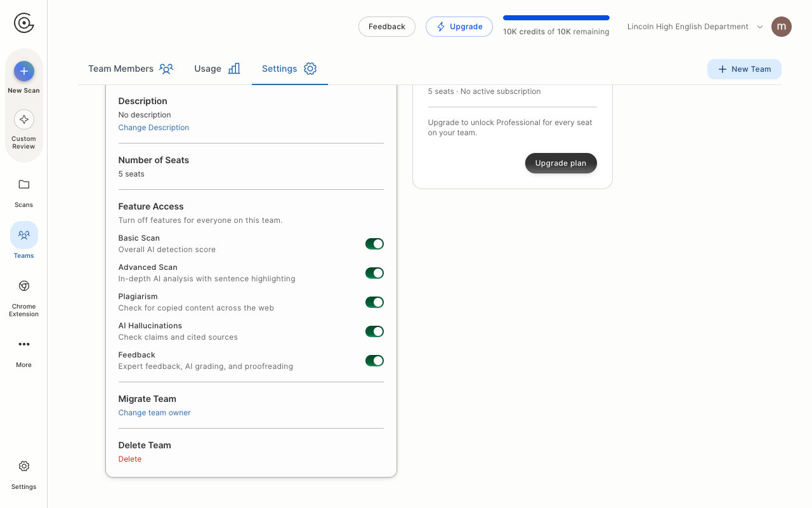Viewport: 812px width, 508px height.
Task: Click the Feature Access heading
Action: tap(151, 206)
